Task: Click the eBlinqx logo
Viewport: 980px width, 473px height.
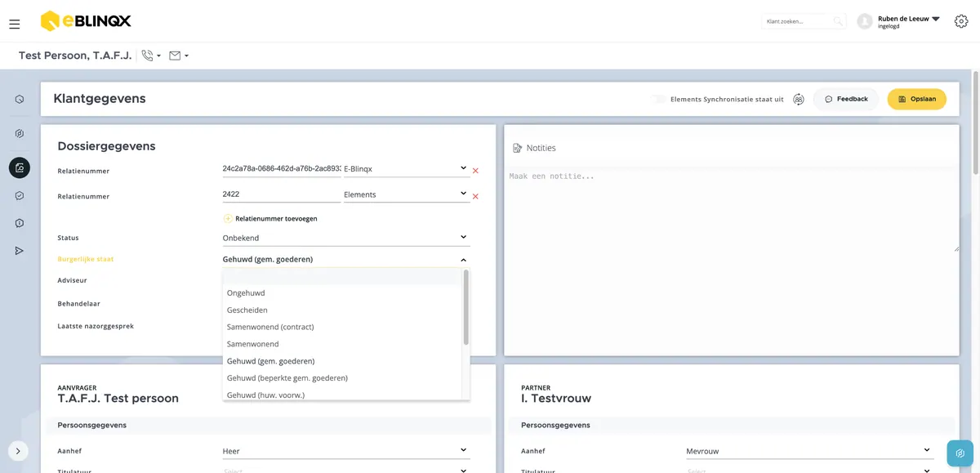Action: (x=86, y=21)
